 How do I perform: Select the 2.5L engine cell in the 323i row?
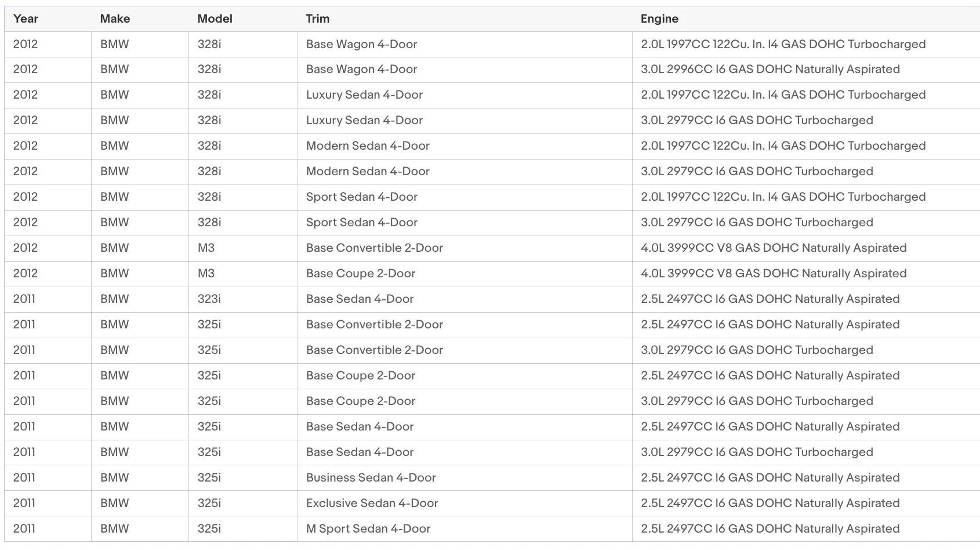coord(806,299)
